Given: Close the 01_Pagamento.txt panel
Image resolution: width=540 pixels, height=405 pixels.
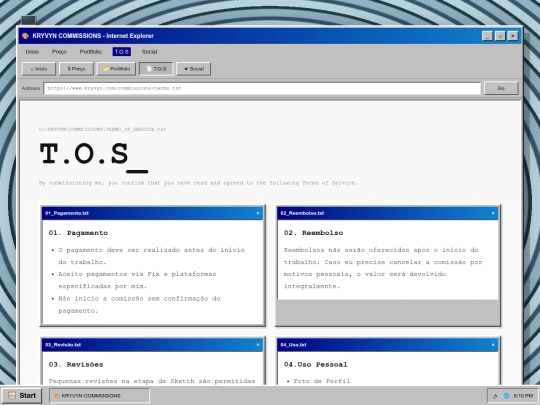Looking at the screenshot, I should 258,213.
